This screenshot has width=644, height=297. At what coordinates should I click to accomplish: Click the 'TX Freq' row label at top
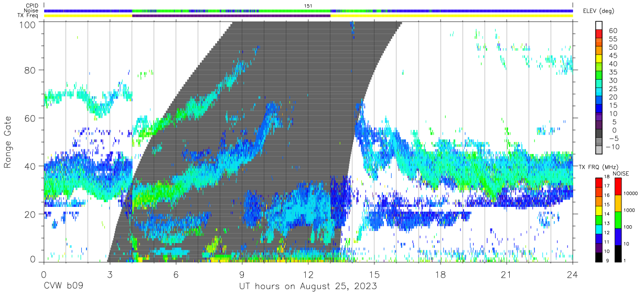coord(29,16)
